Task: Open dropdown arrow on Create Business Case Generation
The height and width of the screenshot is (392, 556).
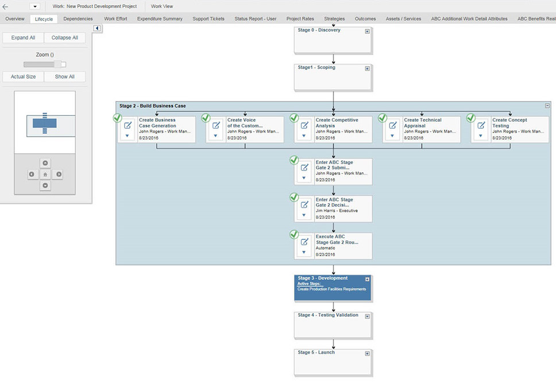Action: [x=127, y=136]
